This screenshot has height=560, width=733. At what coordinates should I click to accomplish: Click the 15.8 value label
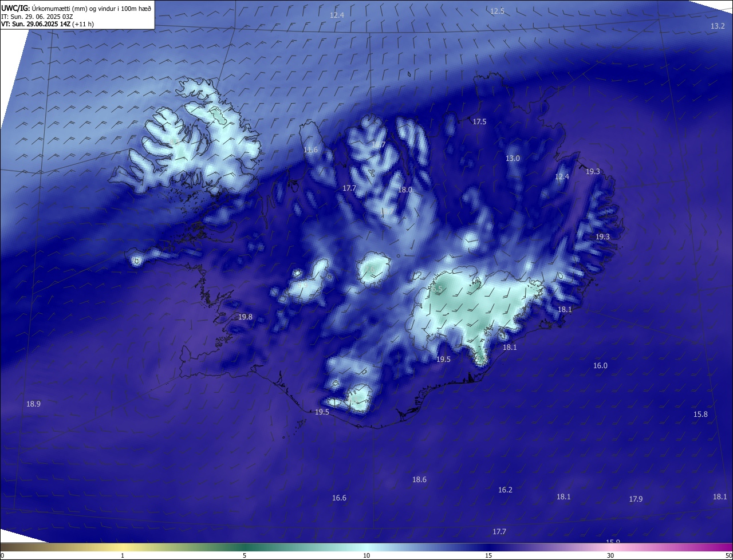point(700,415)
